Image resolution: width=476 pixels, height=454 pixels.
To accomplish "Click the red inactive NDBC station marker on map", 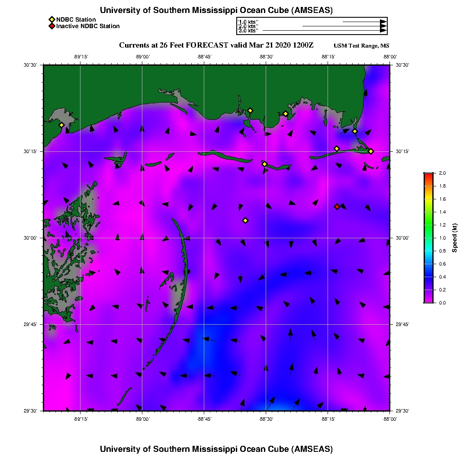I will (x=337, y=207).
